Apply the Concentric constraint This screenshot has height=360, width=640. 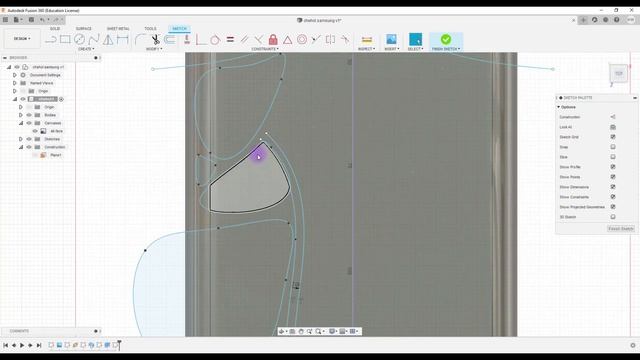[x=302, y=40]
